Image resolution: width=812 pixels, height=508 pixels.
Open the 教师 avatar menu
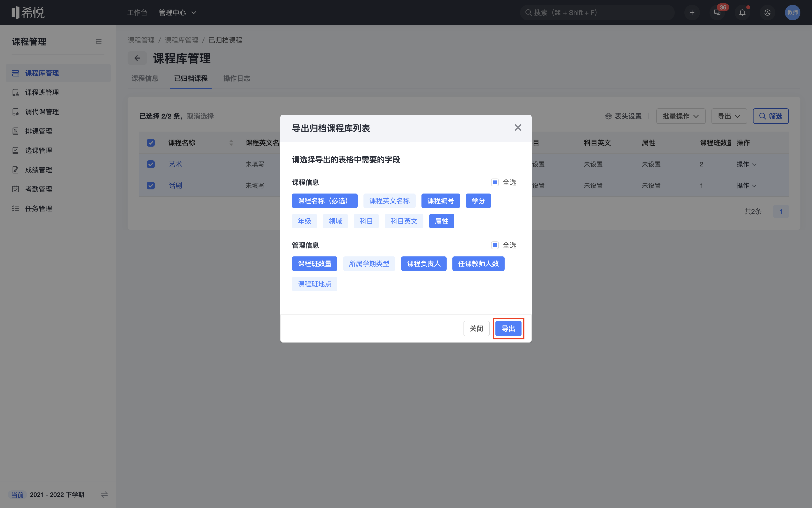click(792, 12)
